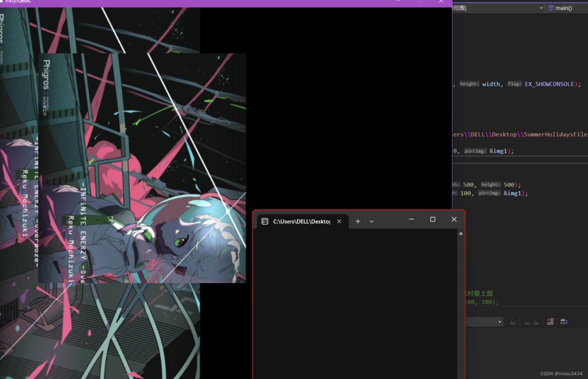The image size is (588, 379).
Task: Click 'SummerHolidaysFile' in the path string
Action: pos(555,134)
